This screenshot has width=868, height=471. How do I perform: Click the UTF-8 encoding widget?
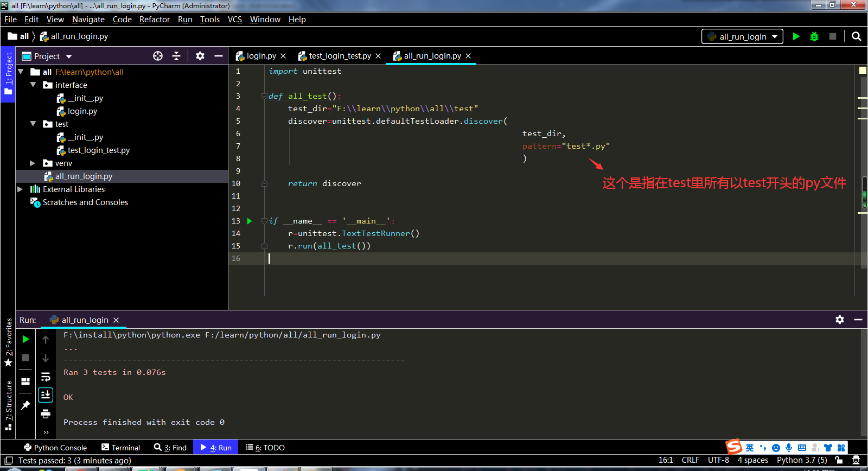coord(718,460)
